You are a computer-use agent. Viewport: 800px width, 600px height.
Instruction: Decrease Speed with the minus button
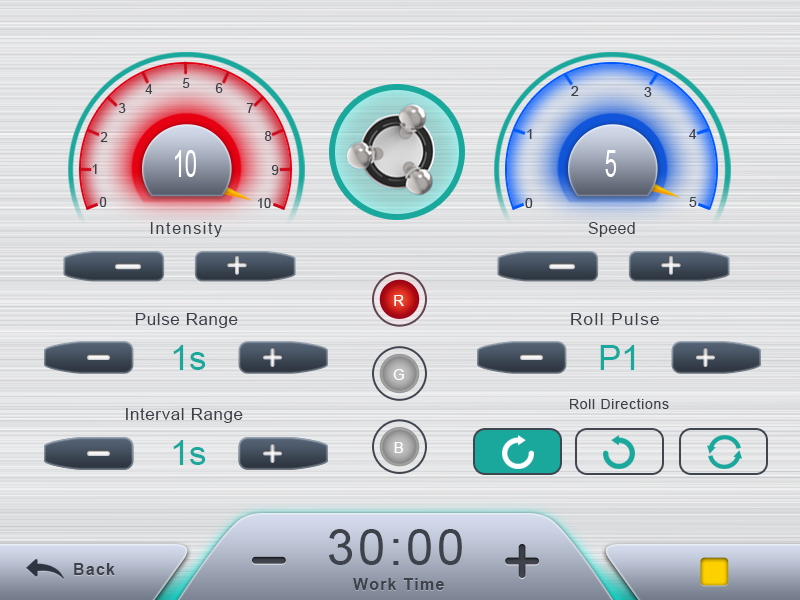tap(547, 266)
